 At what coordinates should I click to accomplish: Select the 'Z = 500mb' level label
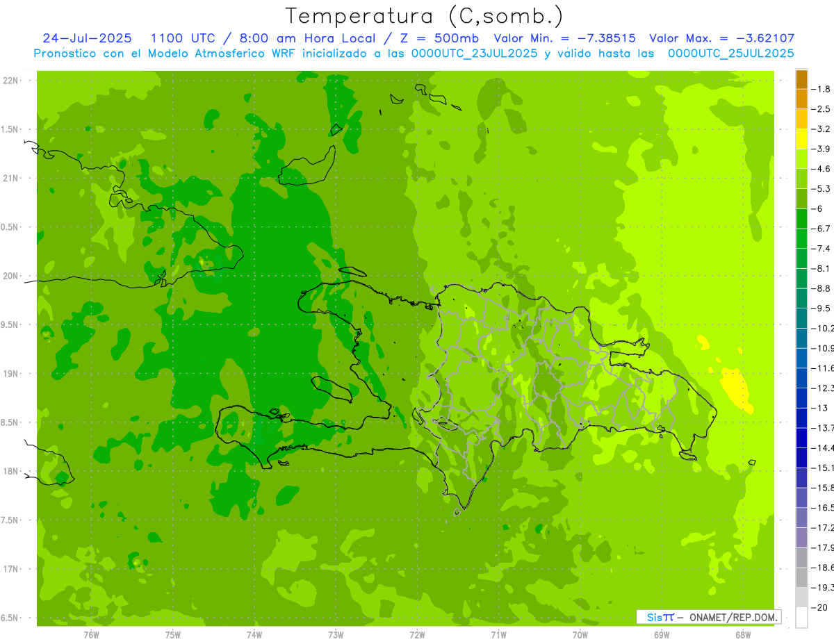point(439,38)
